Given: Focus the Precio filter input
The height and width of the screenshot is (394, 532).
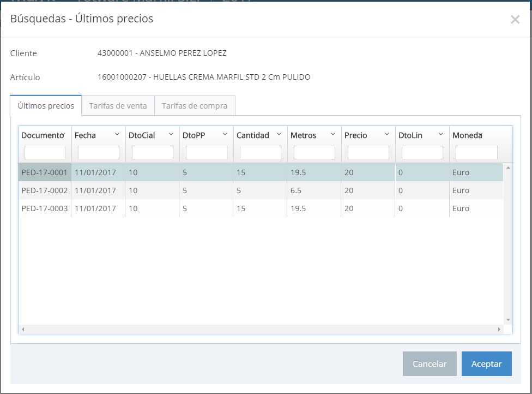Looking at the screenshot, I should pos(368,152).
